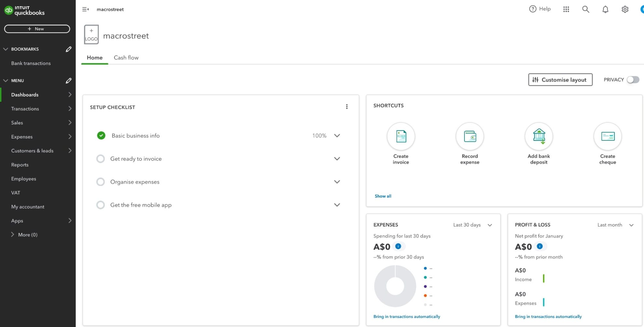Toggle the Privacy switch
Image resolution: width=644 pixels, height=327 pixels.
pos(633,80)
